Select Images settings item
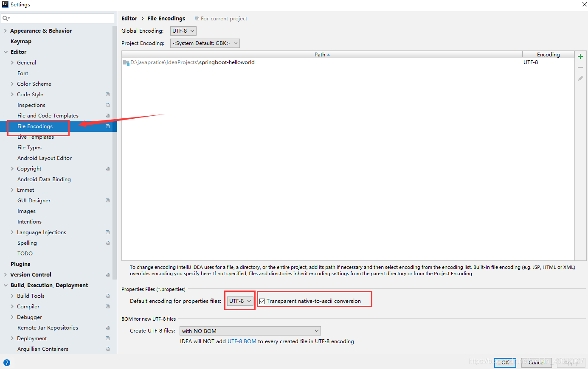Viewport: 588px width, 369px height. [x=26, y=211]
